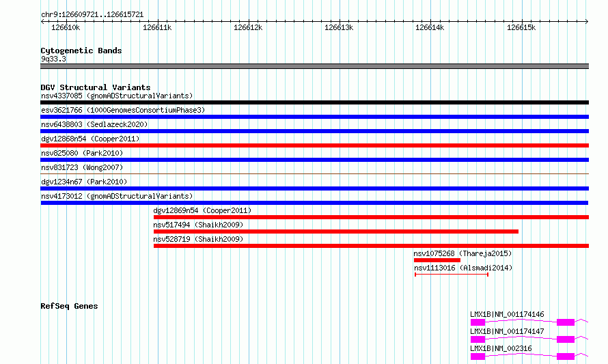The height and width of the screenshot is (364, 608).
Task: Click the 126614k ruler label
Action: pos(430,27)
